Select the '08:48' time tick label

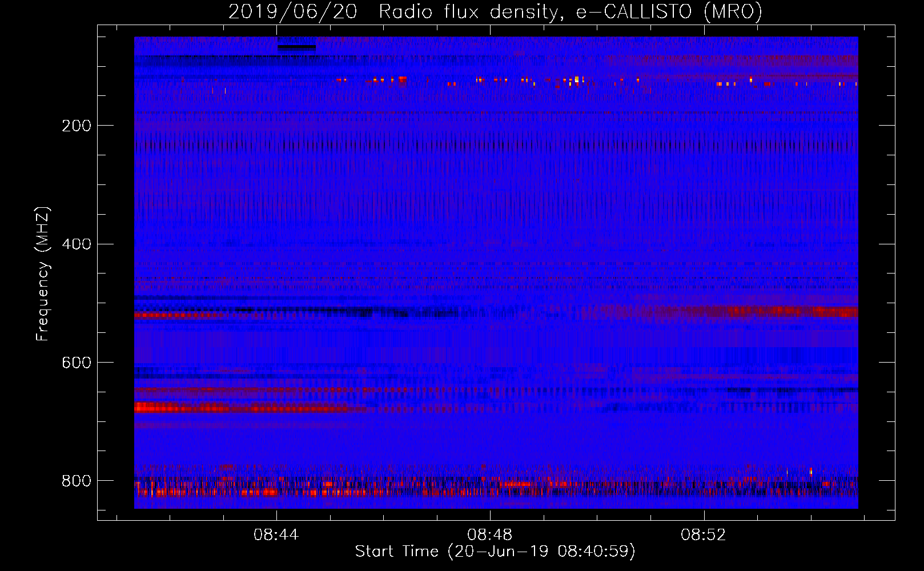pos(490,535)
